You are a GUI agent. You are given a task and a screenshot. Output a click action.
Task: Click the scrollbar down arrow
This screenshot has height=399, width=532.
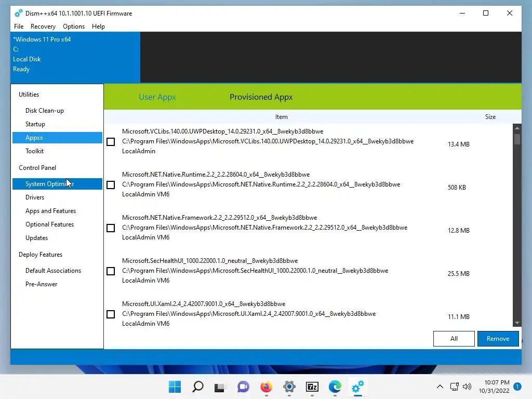[x=517, y=323]
